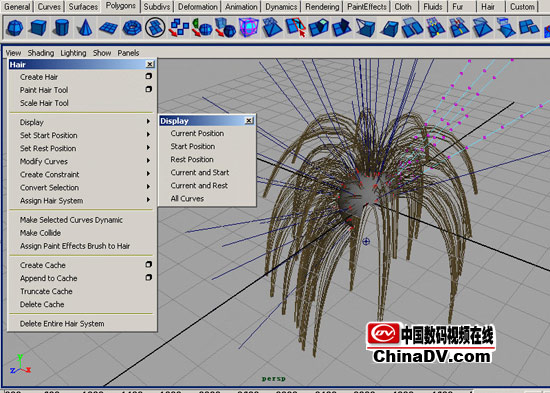Open the viewport Lighting menu

pos(73,53)
